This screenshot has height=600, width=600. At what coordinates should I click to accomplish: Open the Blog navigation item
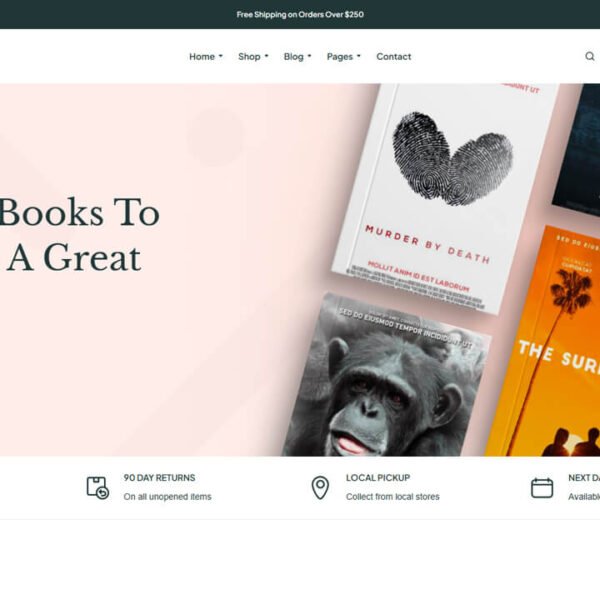point(293,57)
